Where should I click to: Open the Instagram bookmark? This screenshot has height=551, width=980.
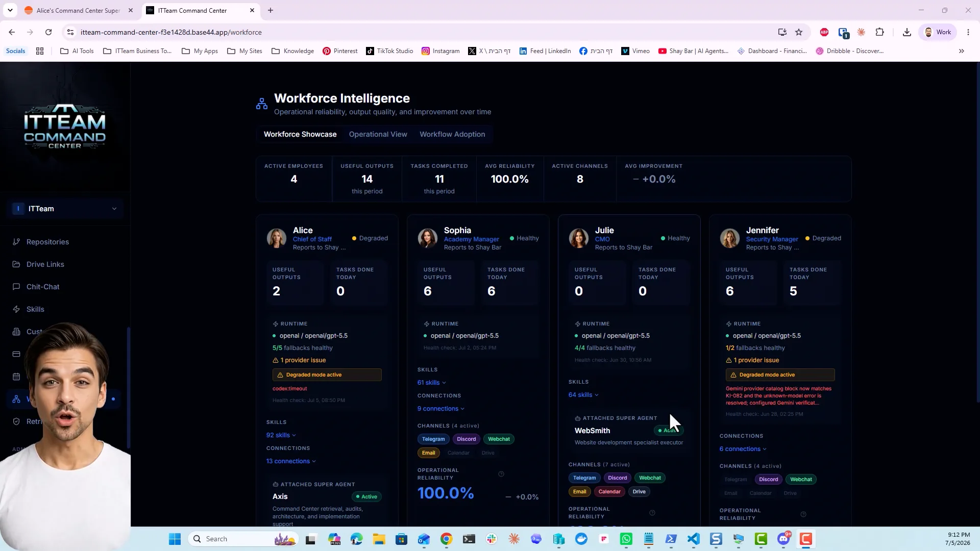[x=440, y=51]
